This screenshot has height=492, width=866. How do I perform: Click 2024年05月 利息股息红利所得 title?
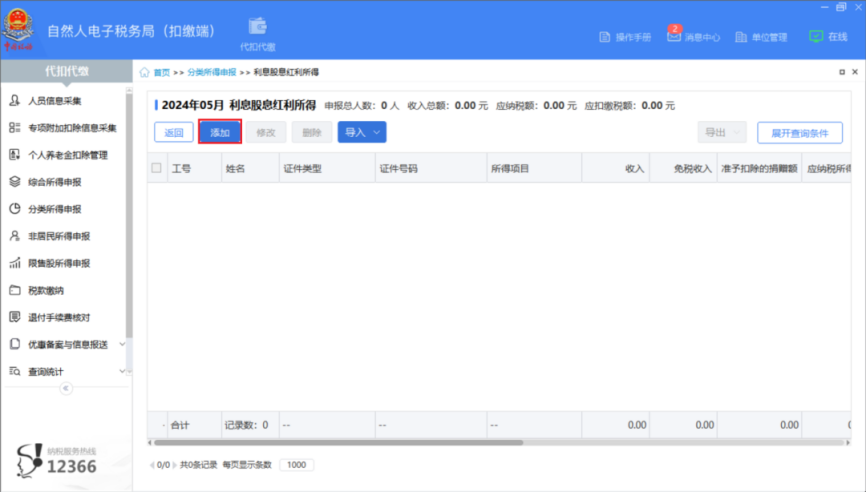point(239,105)
